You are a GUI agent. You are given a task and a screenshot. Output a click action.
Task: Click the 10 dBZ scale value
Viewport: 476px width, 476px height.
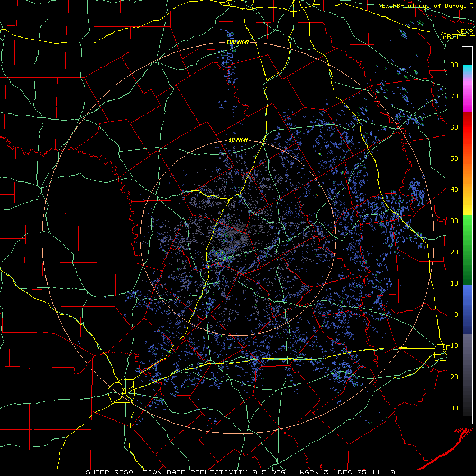454,283
